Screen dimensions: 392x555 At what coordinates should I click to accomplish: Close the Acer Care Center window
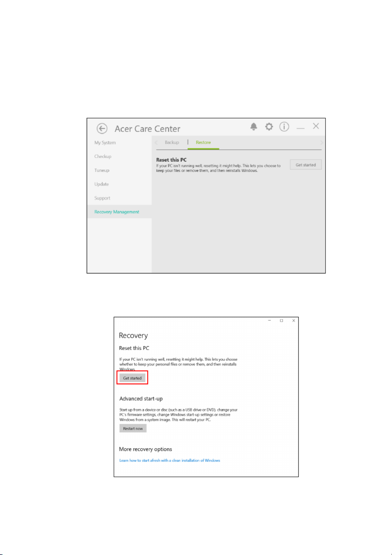(x=316, y=126)
